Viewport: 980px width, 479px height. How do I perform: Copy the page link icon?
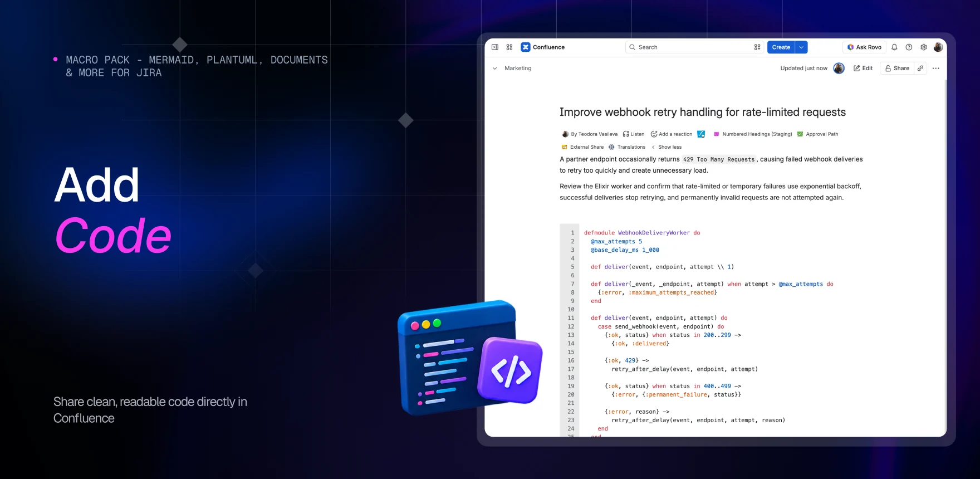(920, 69)
